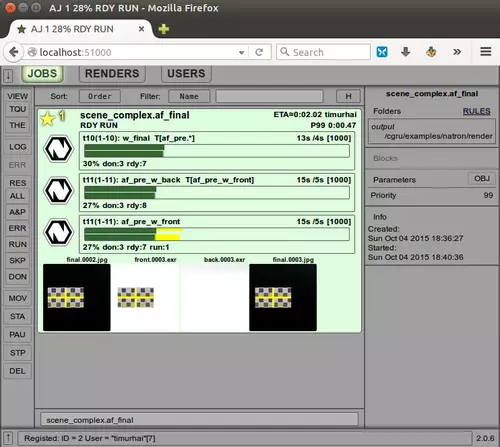The height and width of the screenshot is (447, 500).
Task: Click the Natron icon beside af_pre_w_back block
Action: click(x=58, y=191)
